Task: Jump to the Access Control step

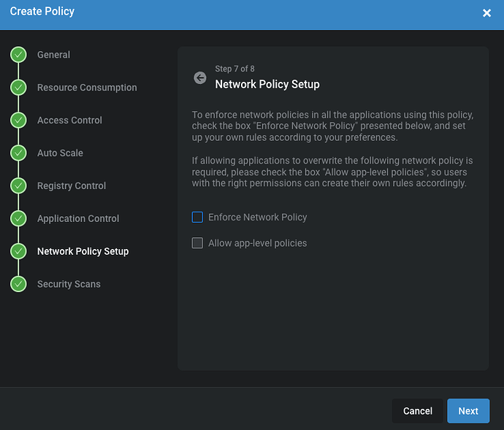Action: click(69, 120)
